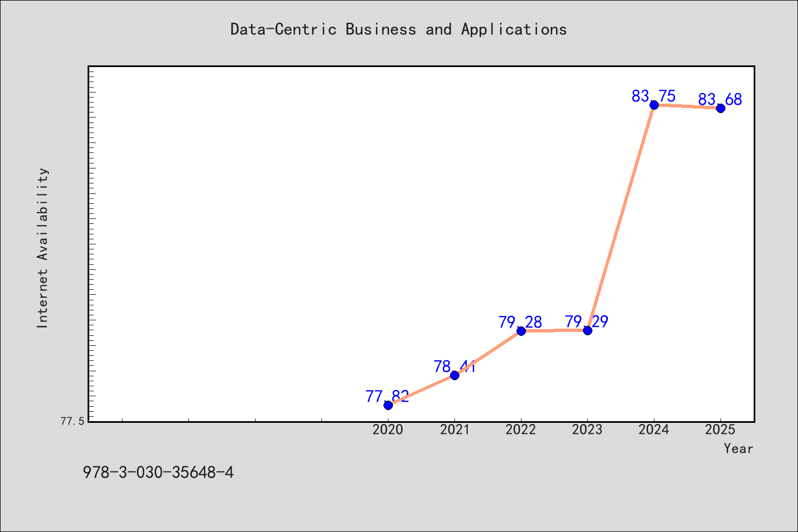Click the 79.29 data label
The image size is (798, 532).
coord(587,321)
